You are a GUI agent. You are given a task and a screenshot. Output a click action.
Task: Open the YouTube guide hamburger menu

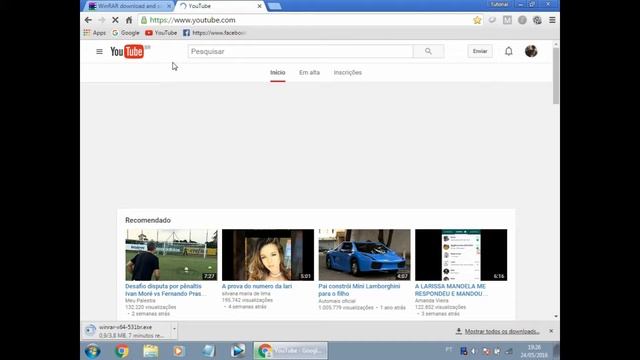point(99,51)
